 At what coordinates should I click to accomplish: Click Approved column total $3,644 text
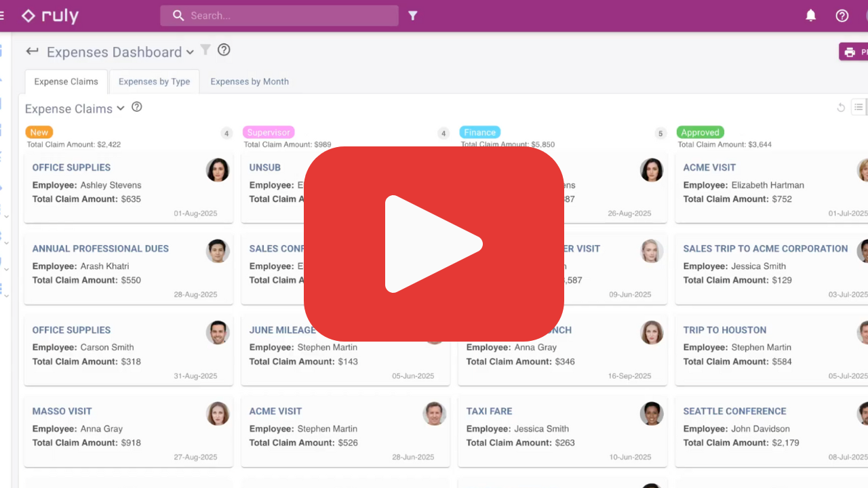click(725, 144)
